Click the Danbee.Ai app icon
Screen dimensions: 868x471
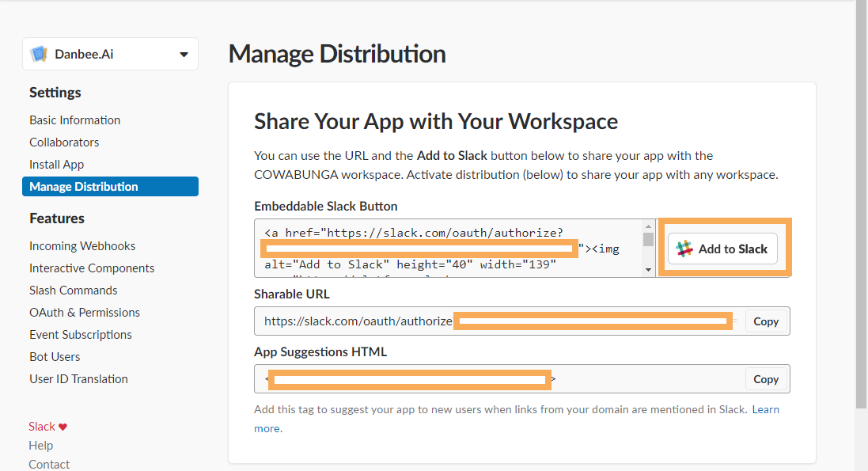(x=39, y=54)
